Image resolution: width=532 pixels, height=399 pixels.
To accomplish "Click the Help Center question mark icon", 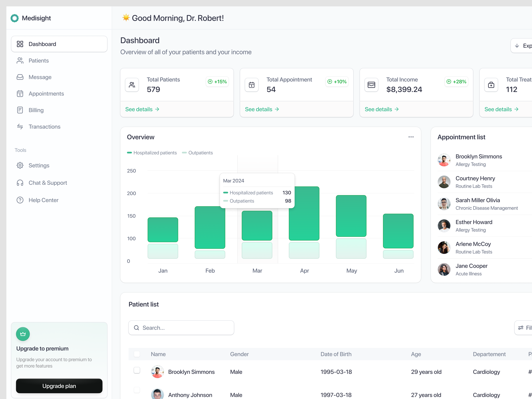I will (20, 200).
